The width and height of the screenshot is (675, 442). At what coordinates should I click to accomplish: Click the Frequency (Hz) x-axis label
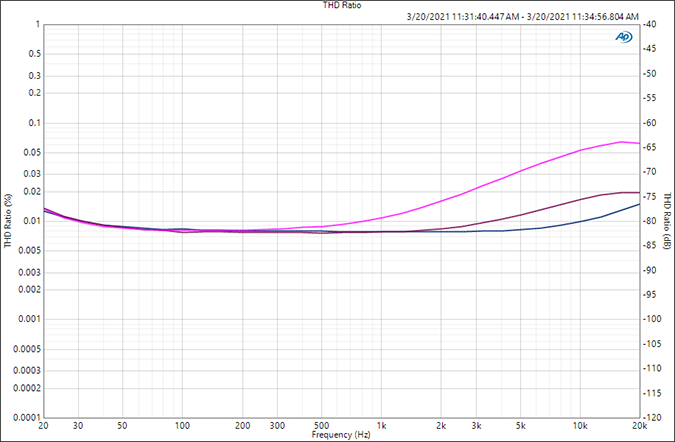click(341, 435)
